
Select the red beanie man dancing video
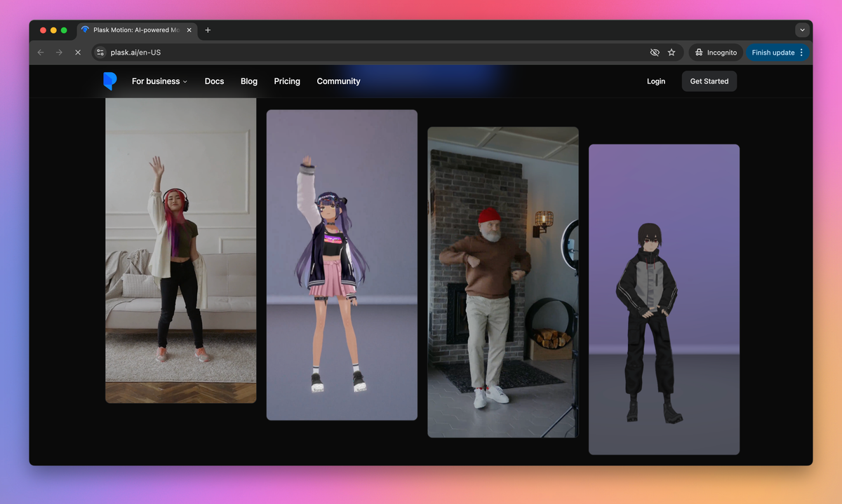(503, 282)
